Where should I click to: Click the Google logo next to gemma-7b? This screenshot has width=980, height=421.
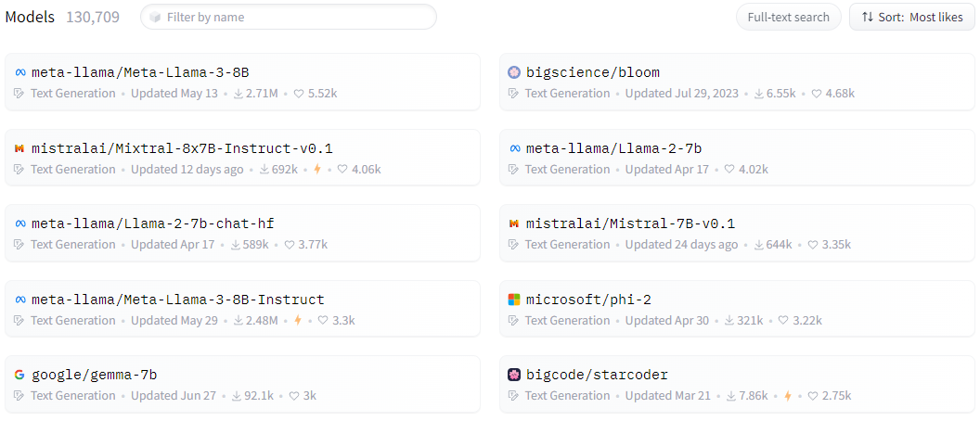tap(19, 375)
